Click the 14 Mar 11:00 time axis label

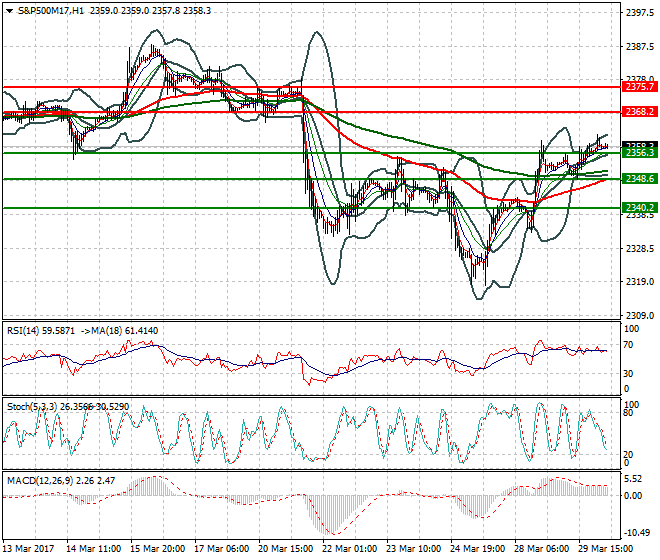click(x=93, y=549)
